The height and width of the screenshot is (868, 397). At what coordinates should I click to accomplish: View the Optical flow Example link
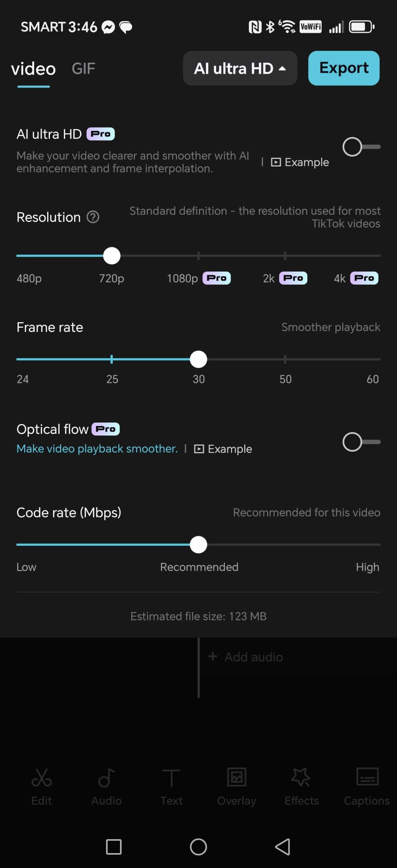[223, 449]
